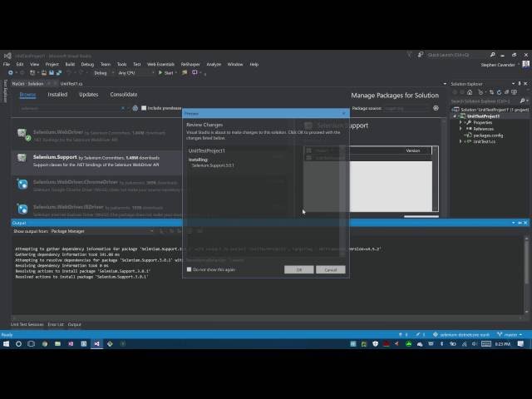Click the pin icon on Solution Explorer panel
Screen dimensions: 532x399
coord(519,83)
